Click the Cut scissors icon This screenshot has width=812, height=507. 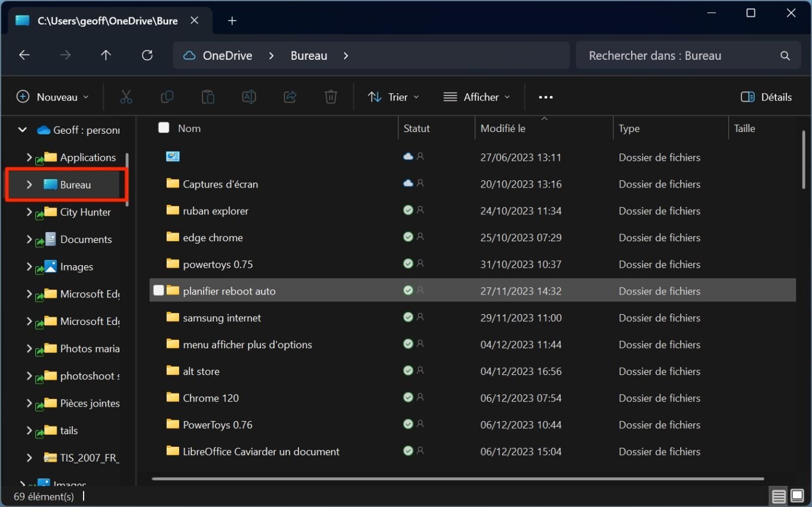[126, 97]
